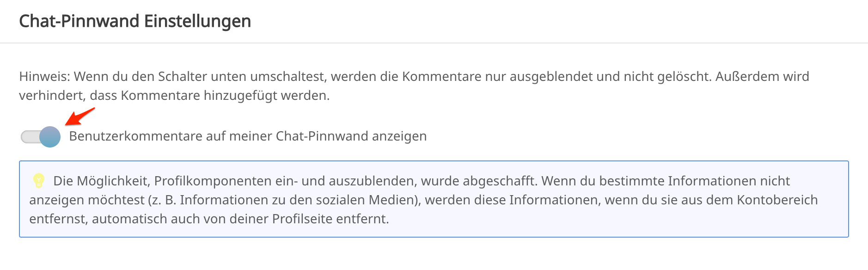Screen dimensions: 868x270
Task: Click the Chat-Pinnwand Einstellungen heading
Action: pyautogui.click(x=135, y=21)
